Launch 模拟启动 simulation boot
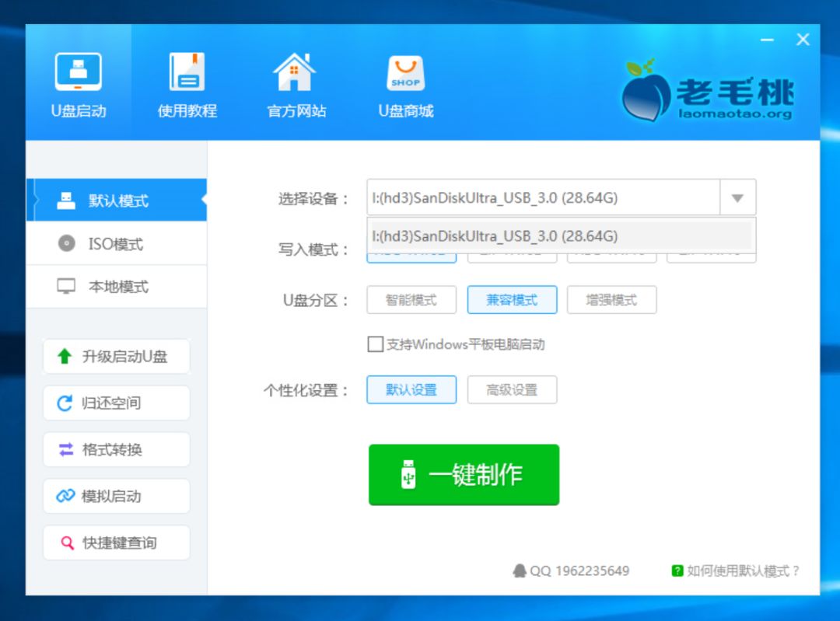Screen dimensions: 840x621 click(x=115, y=496)
